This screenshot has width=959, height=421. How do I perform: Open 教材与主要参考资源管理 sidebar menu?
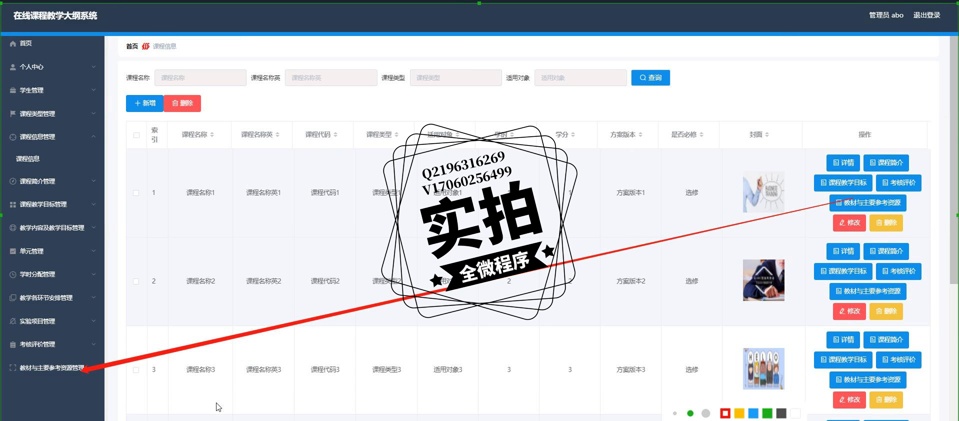[50, 368]
